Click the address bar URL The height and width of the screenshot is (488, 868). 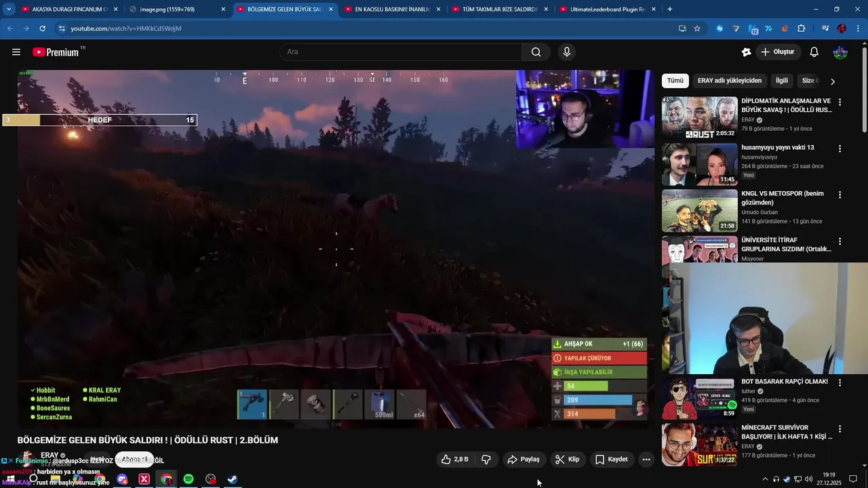[x=126, y=28]
